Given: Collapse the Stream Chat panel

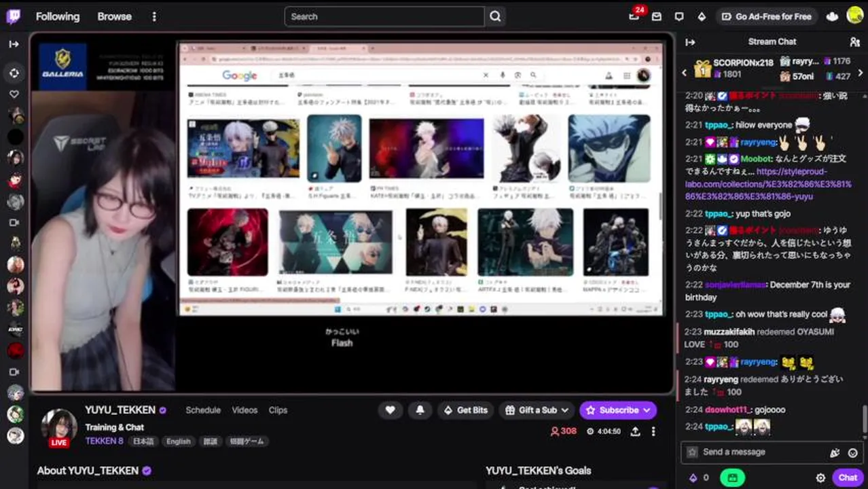Looking at the screenshot, I should [690, 42].
